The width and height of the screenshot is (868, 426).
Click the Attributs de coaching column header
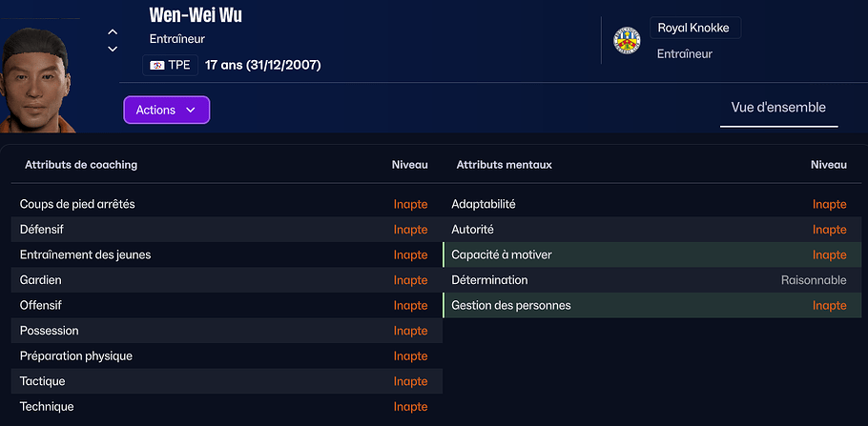(81, 165)
